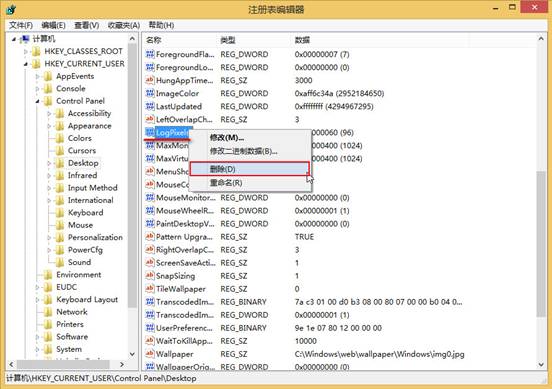Select the Desktop key in the tree
552x389 pixels.
(83, 163)
